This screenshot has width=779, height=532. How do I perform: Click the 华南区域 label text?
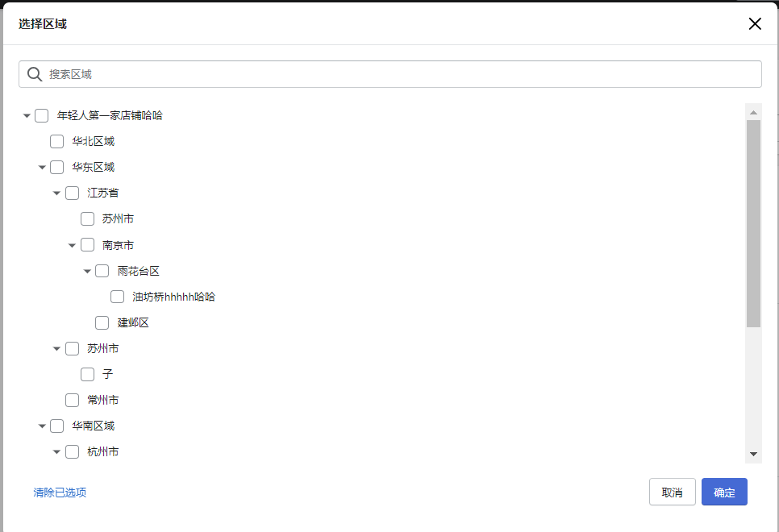click(94, 426)
